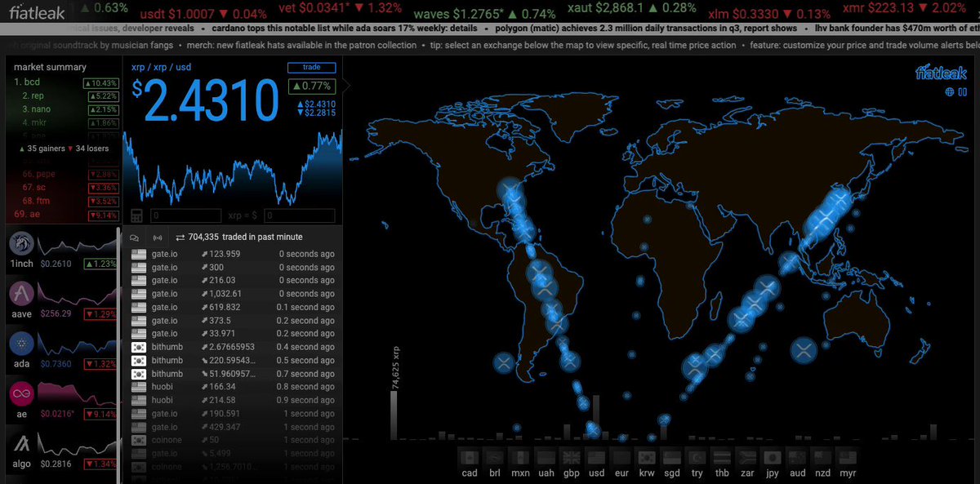
Task: Click the thb currency flag
Action: coord(722,456)
